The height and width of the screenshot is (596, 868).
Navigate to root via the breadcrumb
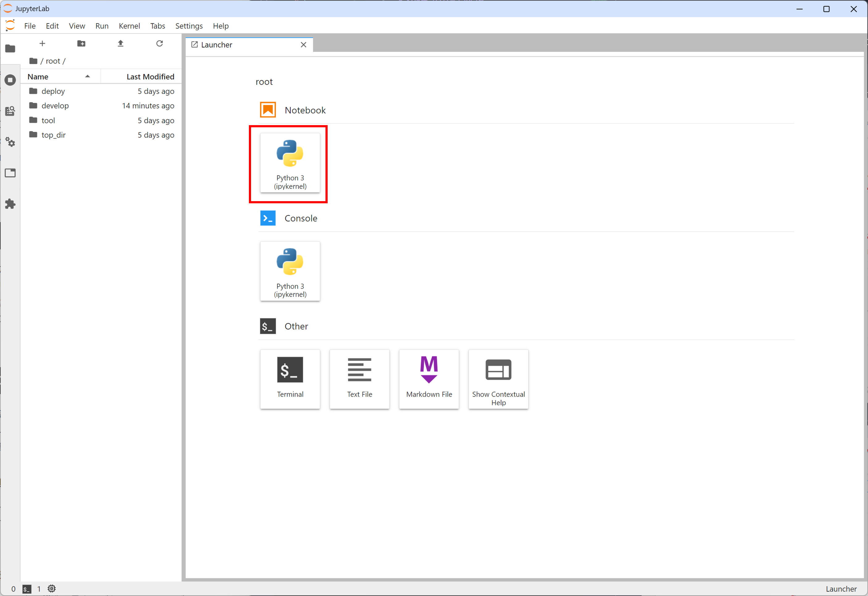[x=53, y=61]
